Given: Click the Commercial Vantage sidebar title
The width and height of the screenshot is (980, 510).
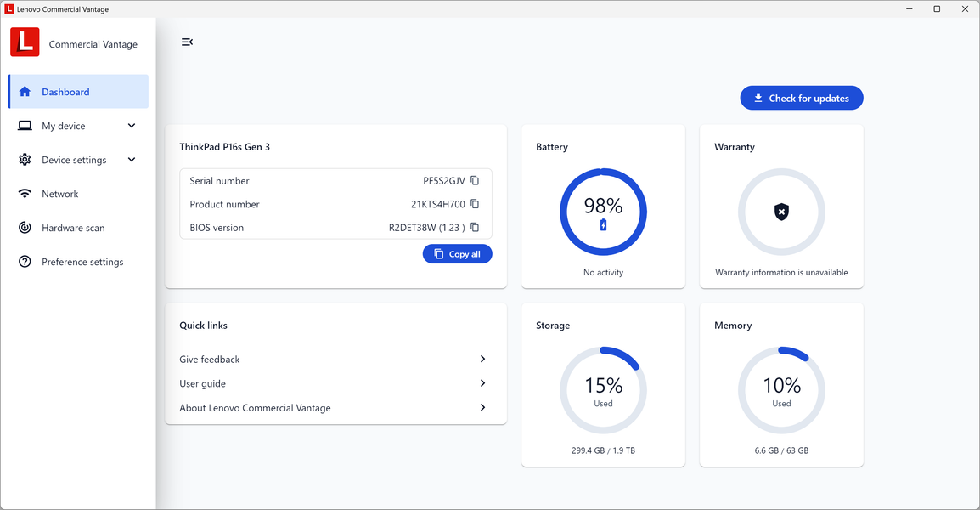Looking at the screenshot, I should (93, 44).
